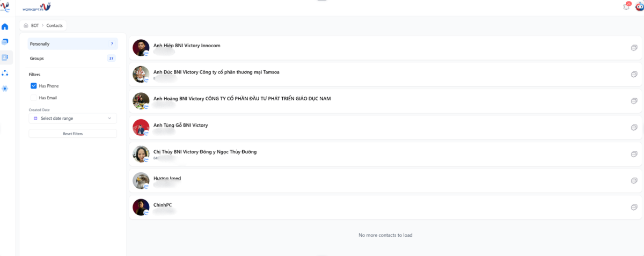644x256 pixels.
Task: Switch to the Groups tab
Action: pos(72,58)
